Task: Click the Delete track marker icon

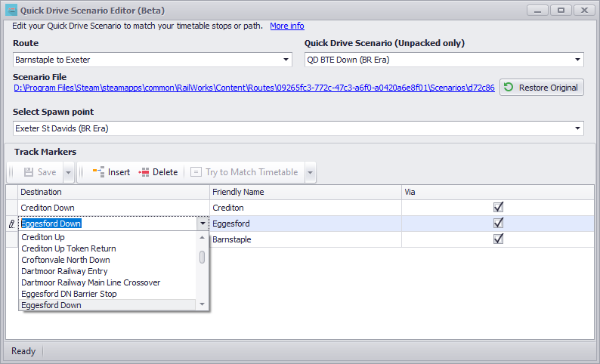Action: (x=144, y=172)
